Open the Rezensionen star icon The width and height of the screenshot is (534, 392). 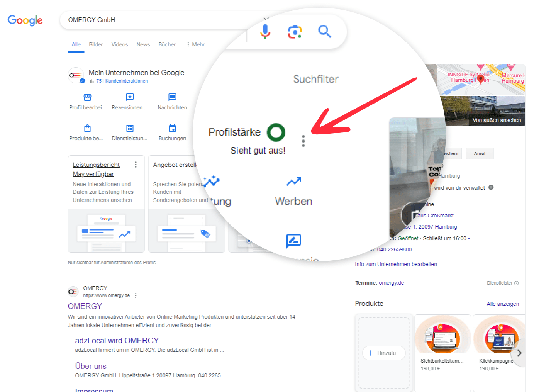click(130, 97)
